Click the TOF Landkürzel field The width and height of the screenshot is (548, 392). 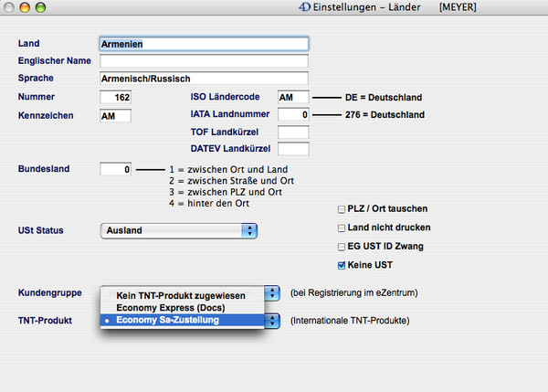293,132
